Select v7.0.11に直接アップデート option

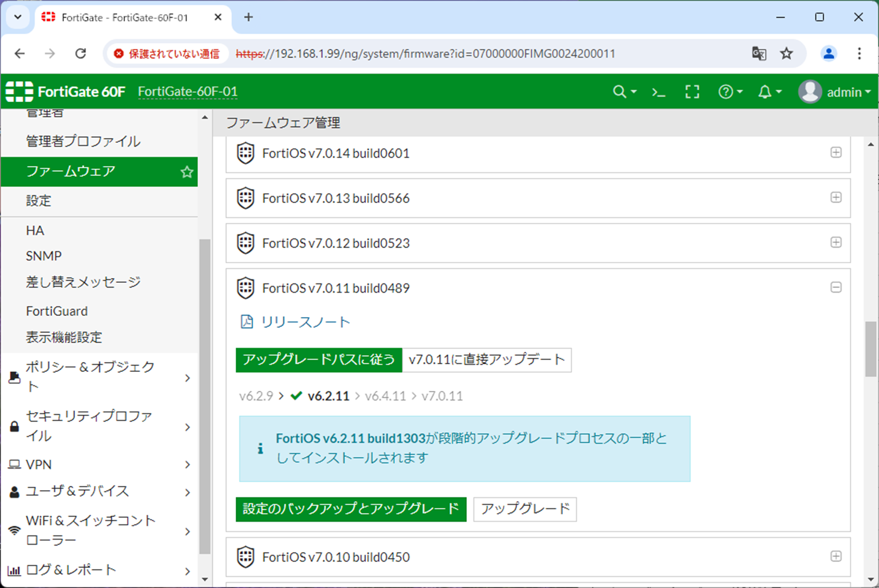487,360
